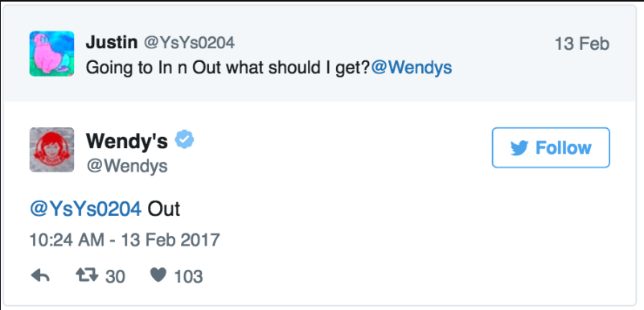Click the gray @Wendys handle under Wendy's name
Screen dimensions: 644x310
tap(127, 166)
